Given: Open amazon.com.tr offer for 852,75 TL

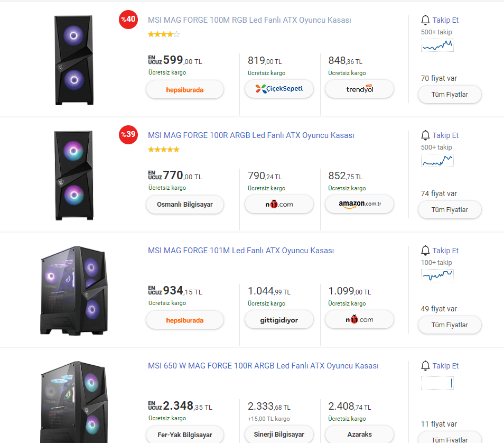Looking at the screenshot, I should (359, 204).
